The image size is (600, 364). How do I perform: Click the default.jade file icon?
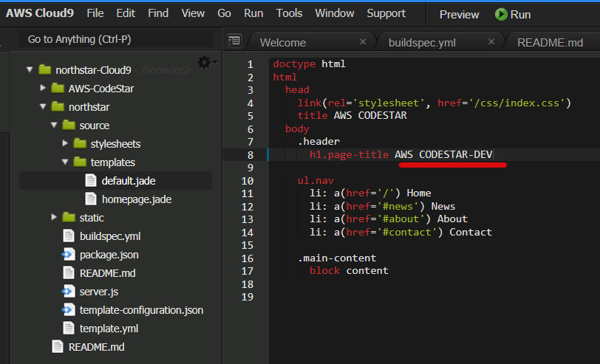[x=91, y=180]
